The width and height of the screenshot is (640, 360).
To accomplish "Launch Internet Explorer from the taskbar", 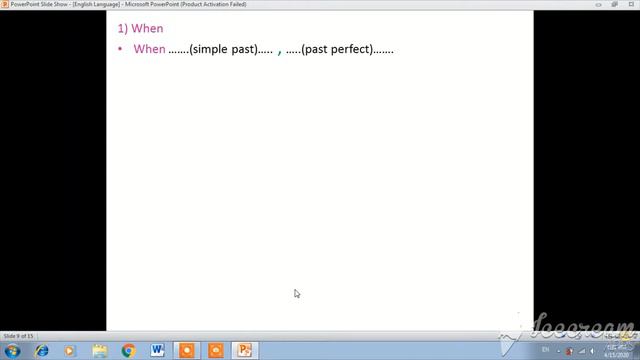I will (x=42, y=351).
